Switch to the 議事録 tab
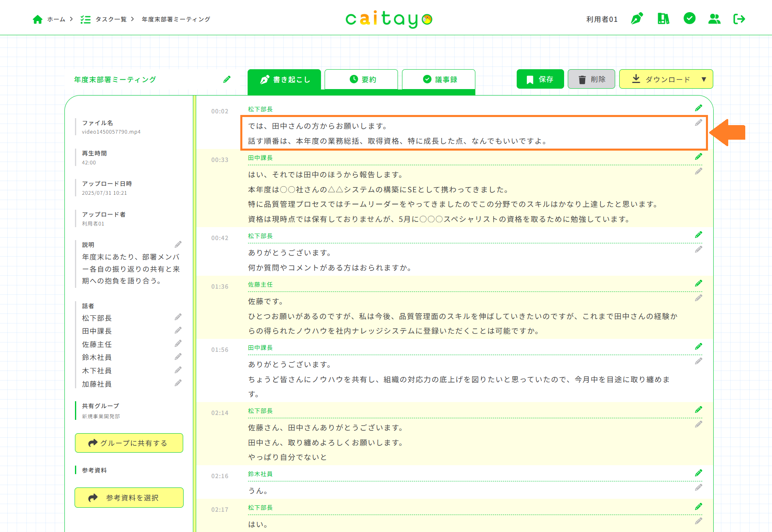 [438, 79]
